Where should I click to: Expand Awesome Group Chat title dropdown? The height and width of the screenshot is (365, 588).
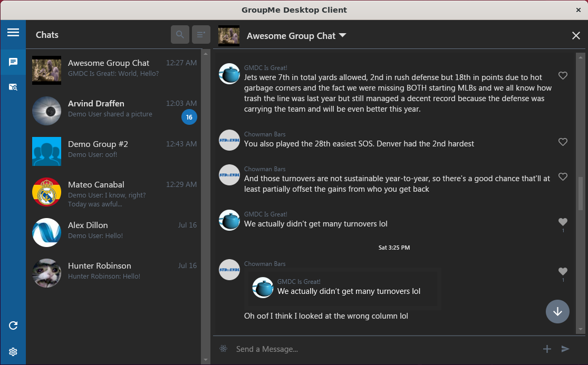coord(342,35)
